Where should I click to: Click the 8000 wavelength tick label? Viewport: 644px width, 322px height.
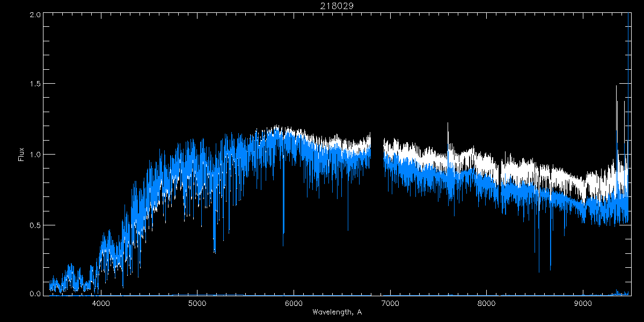coord(487,303)
